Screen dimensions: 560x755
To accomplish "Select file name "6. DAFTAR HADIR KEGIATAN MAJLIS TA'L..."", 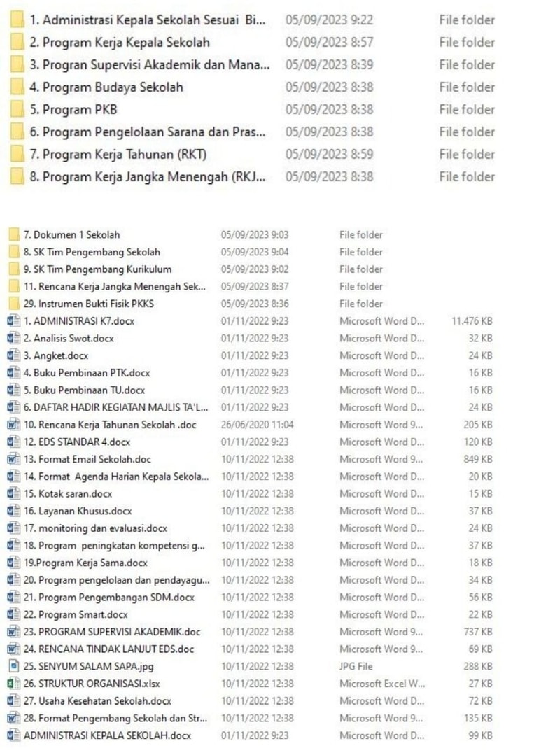I will [116, 407].
